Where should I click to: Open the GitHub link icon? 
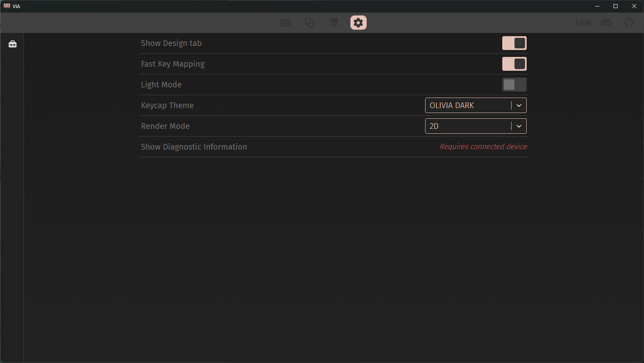(629, 23)
